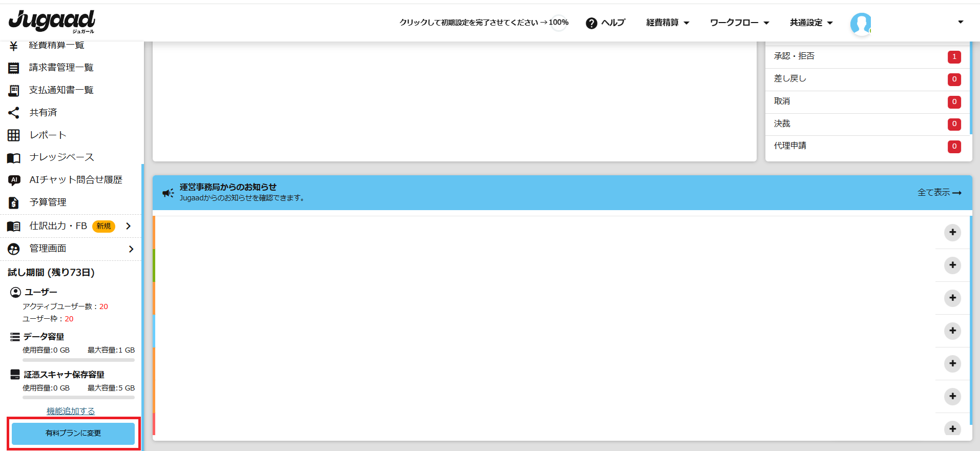This screenshot has width=980, height=451.
Task: Open the ワークフロー dropdown menu
Action: (x=739, y=23)
